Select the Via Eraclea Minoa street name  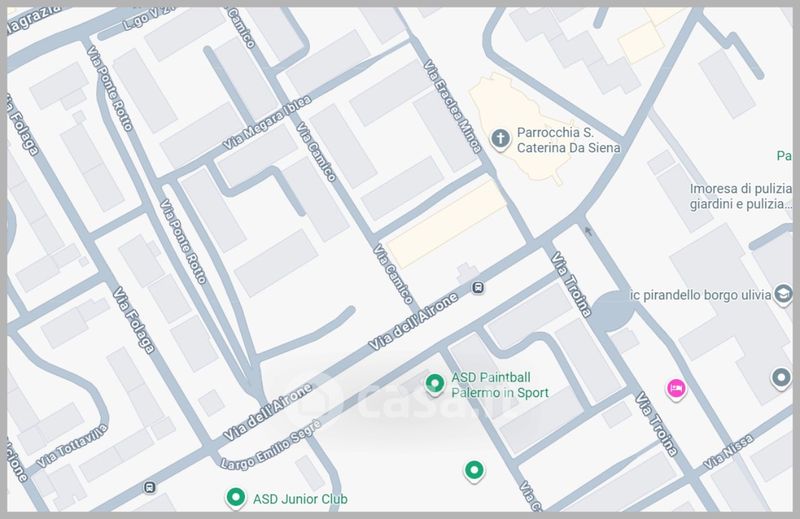452,105
